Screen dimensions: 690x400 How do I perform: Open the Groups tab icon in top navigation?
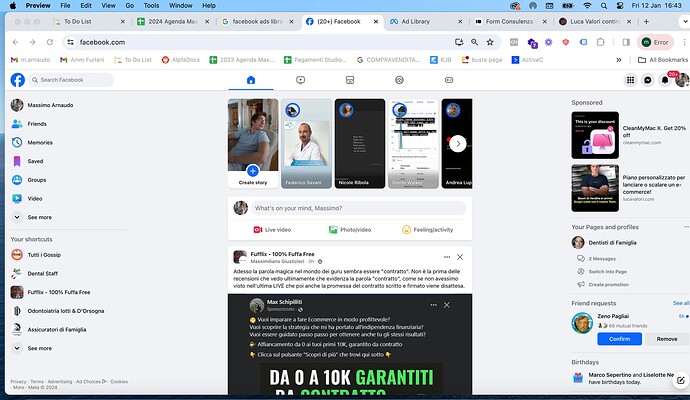[399, 80]
